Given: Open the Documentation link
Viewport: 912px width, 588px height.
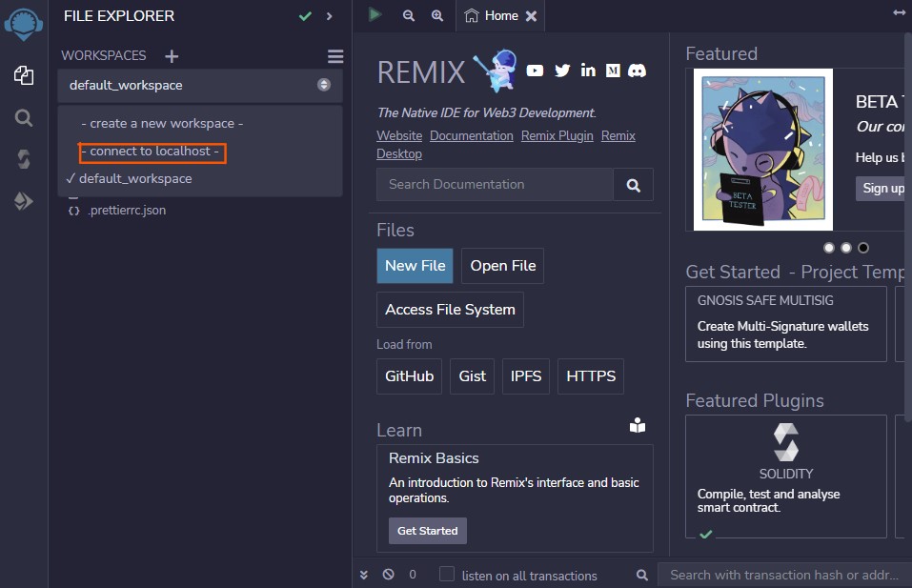Looking at the screenshot, I should pyautogui.click(x=471, y=135).
